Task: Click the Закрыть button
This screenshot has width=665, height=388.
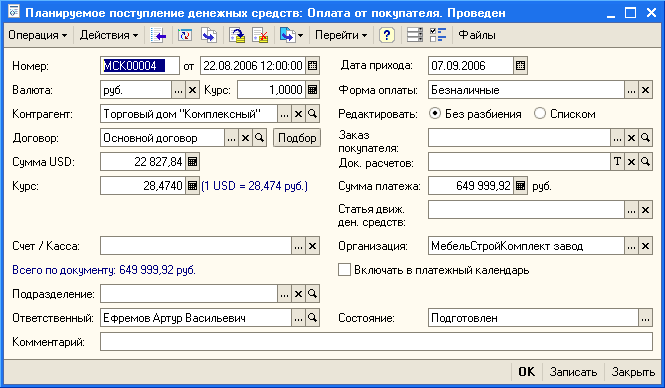Action: pyautogui.click(x=634, y=372)
